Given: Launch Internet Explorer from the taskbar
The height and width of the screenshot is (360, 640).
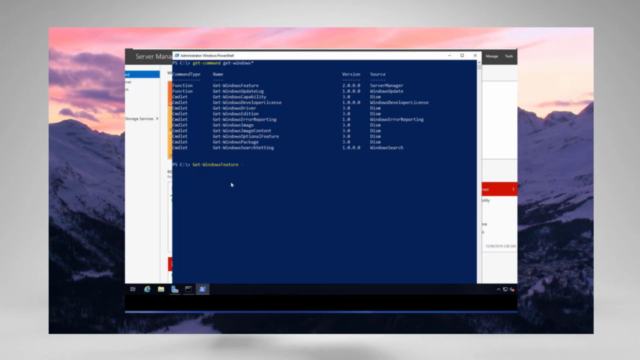Looking at the screenshot, I should [147, 289].
